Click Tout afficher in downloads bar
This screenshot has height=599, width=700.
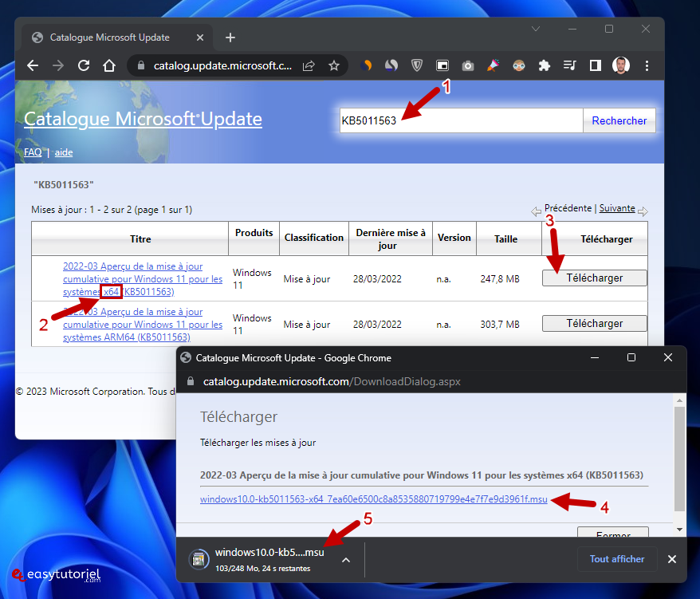point(617,559)
